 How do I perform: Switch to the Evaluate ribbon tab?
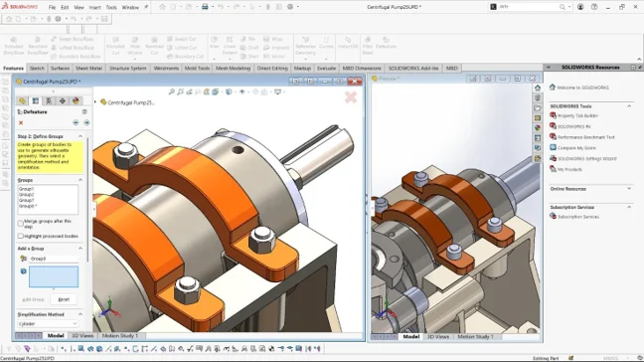coord(327,69)
